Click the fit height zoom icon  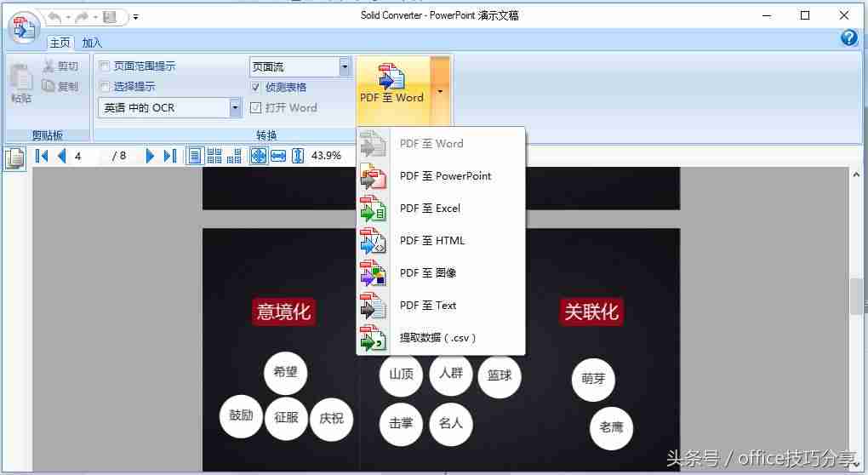[x=298, y=156]
